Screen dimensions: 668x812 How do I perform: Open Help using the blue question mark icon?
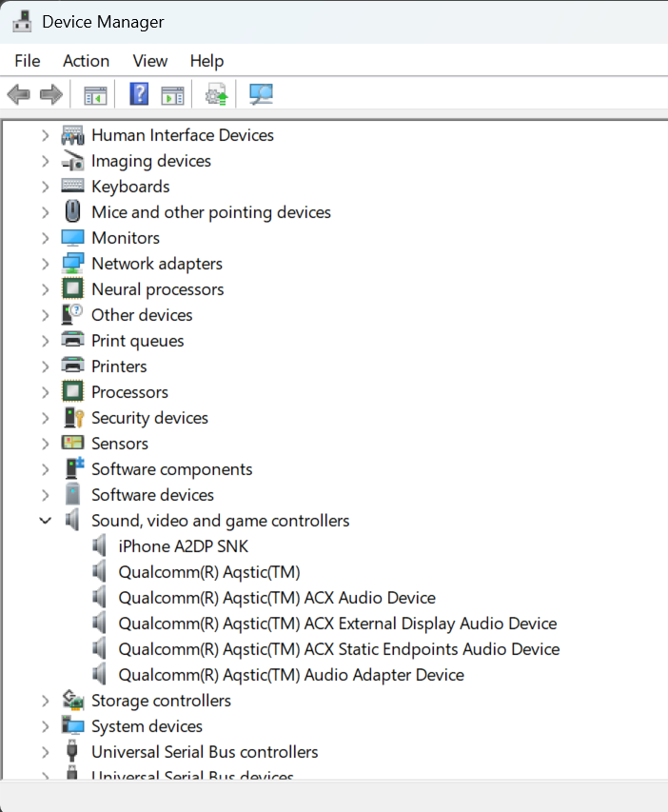point(138,94)
